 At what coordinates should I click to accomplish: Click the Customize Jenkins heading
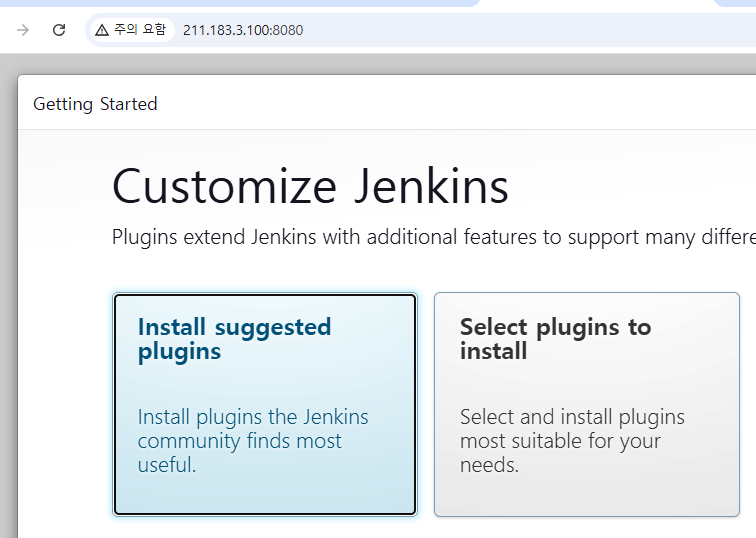310,187
